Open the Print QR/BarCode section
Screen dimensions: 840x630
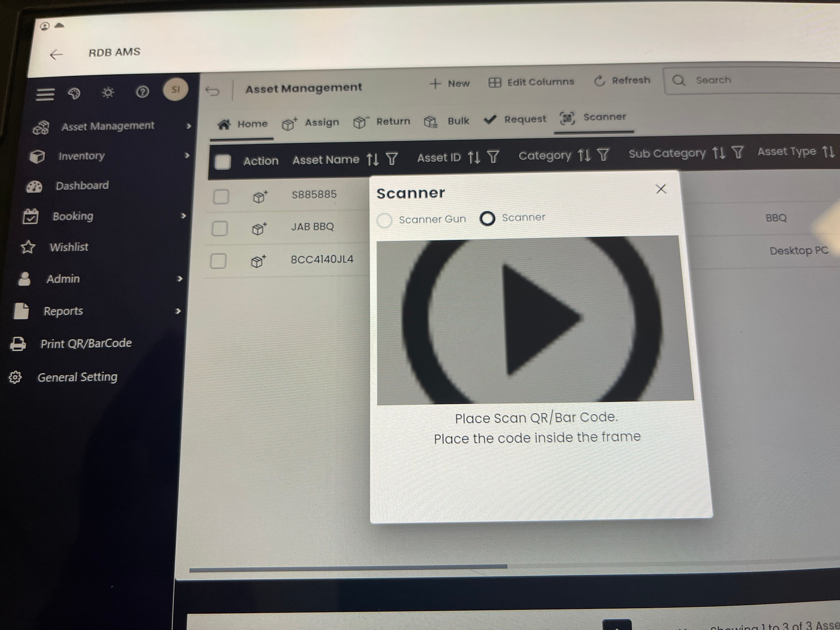coord(86,343)
